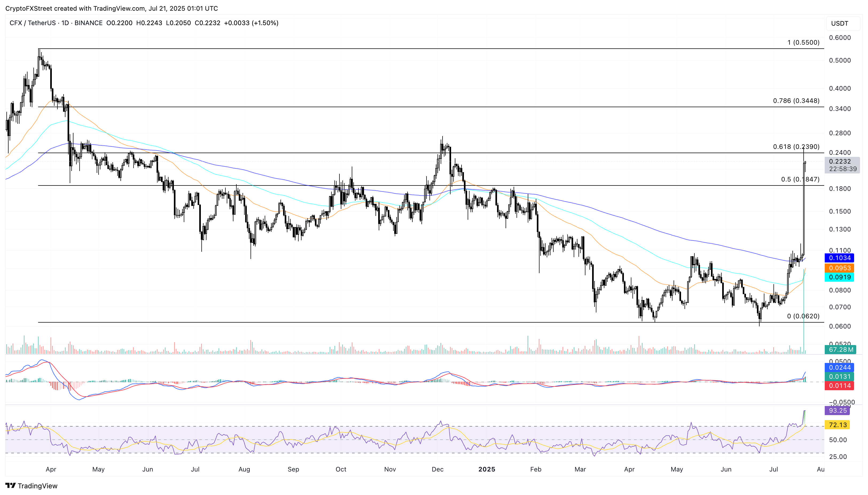868x495 pixels.
Task: Click the red signal 0.0114 value tag
Action: click(839, 385)
